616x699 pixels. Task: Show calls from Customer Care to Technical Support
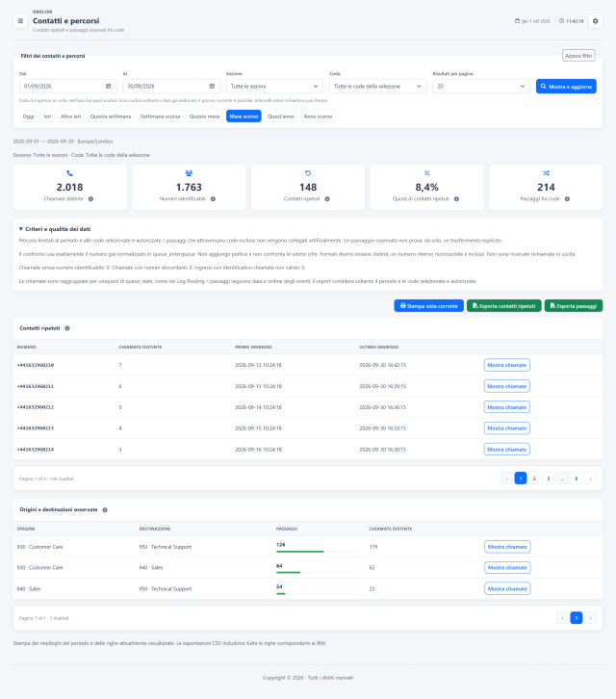(507, 547)
